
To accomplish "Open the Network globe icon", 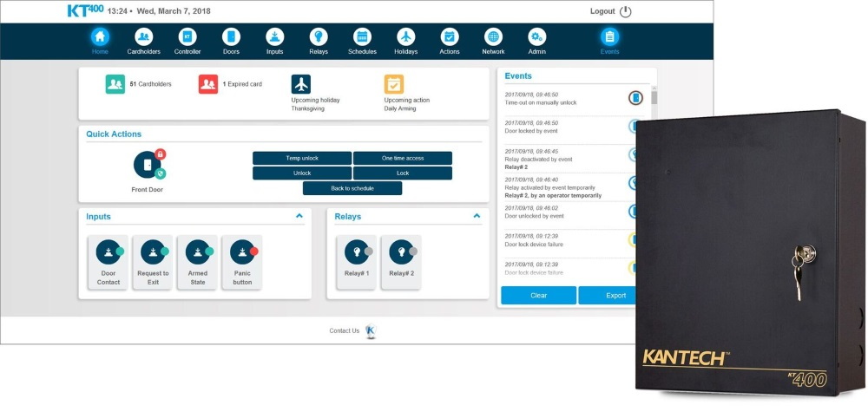I will (x=493, y=37).
